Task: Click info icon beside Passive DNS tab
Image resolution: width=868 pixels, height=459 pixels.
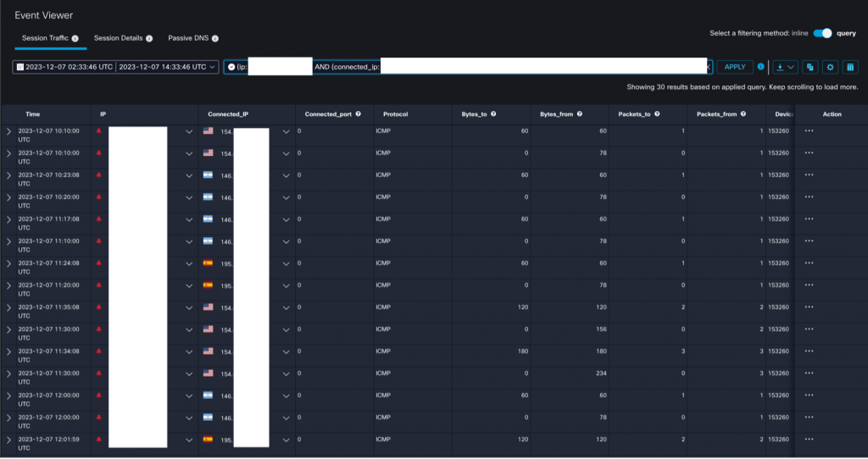Action: [x=215, y=38]
